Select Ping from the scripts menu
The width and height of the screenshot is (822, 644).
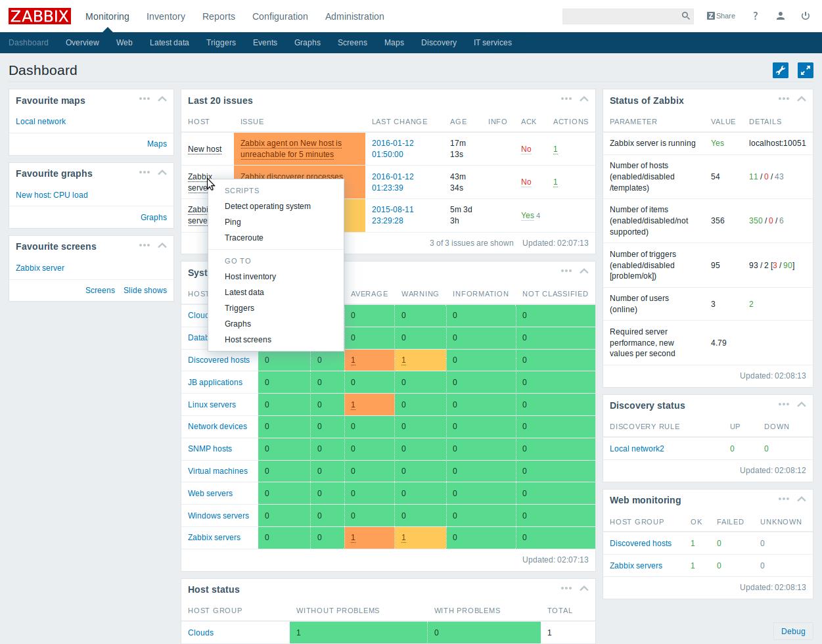coord(233,222)
